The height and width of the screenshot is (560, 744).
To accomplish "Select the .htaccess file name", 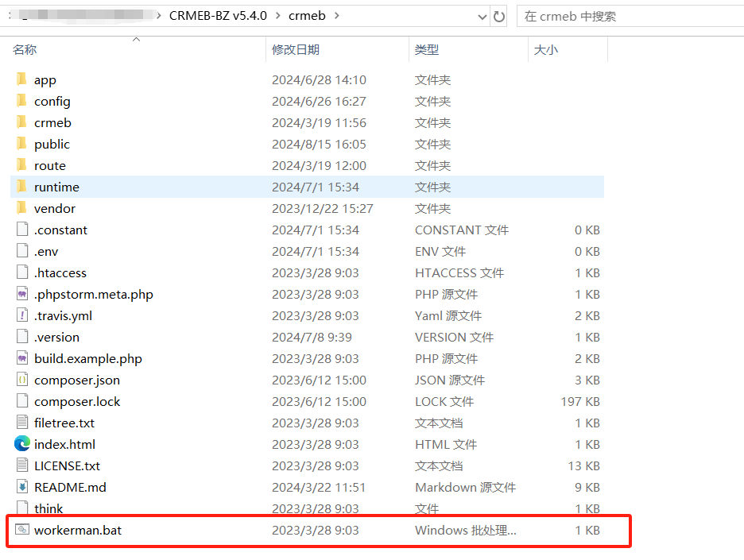I will (x=60, y=272).
